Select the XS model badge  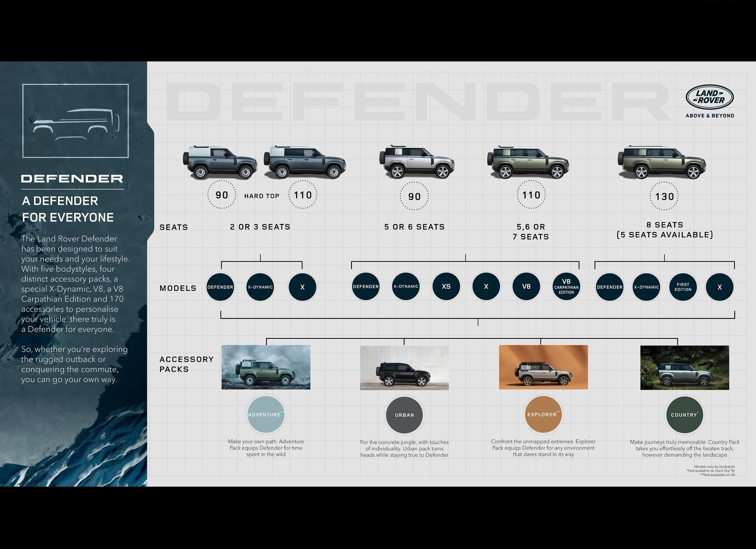[446, 286]
